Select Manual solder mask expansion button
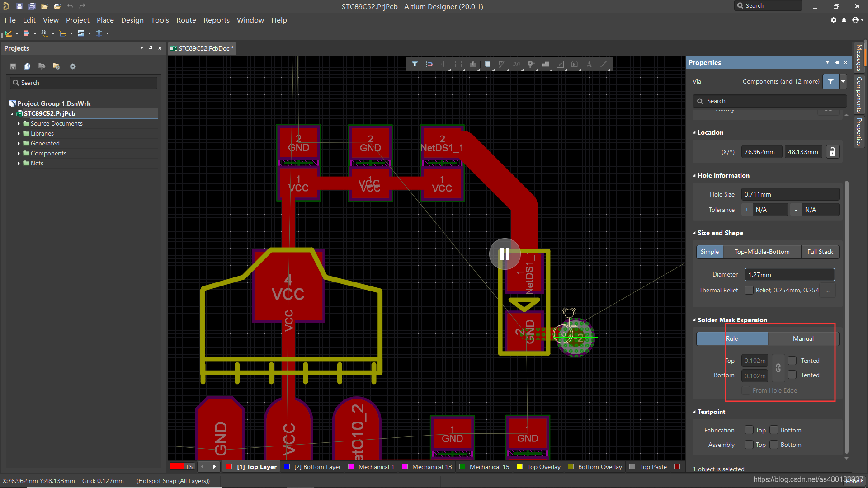The height and width of the screenshot is (488, 868). pyautogui.click(x=803, y=338)
